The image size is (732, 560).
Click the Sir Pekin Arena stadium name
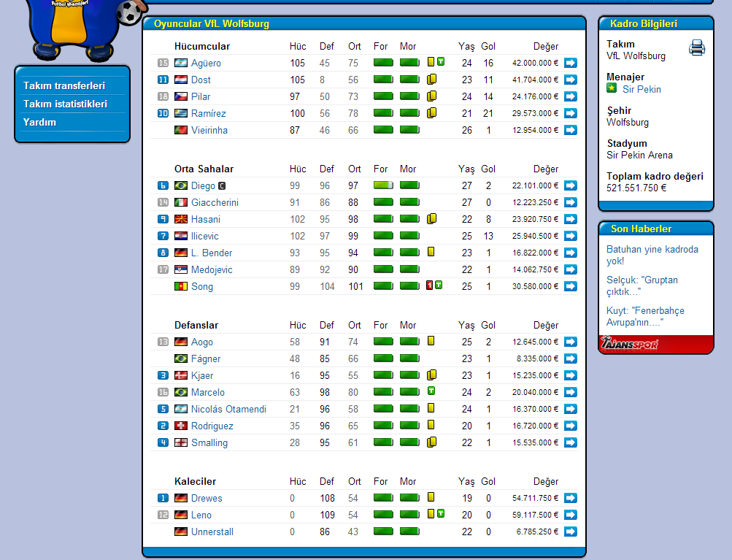pos(639,155)
